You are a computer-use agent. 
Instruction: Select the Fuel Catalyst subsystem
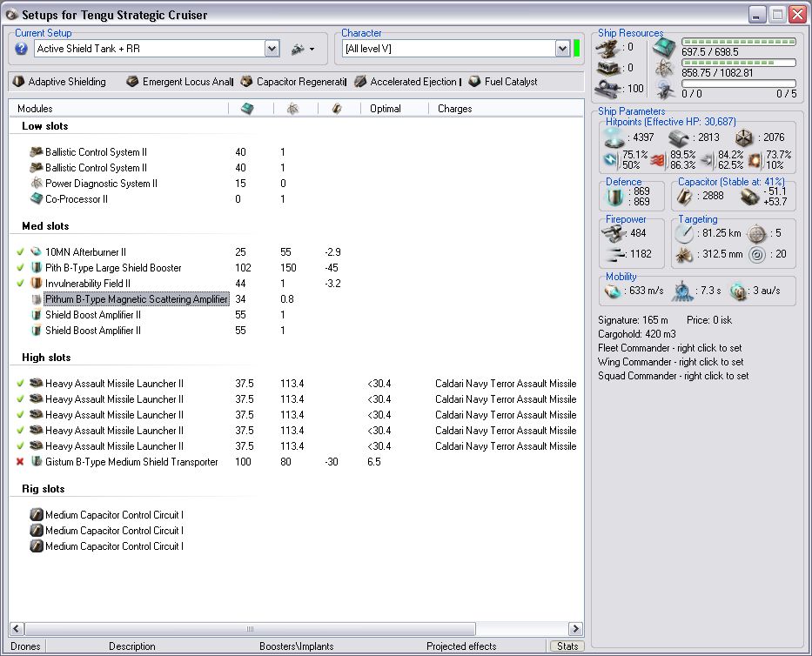click(x=503, y=82)
